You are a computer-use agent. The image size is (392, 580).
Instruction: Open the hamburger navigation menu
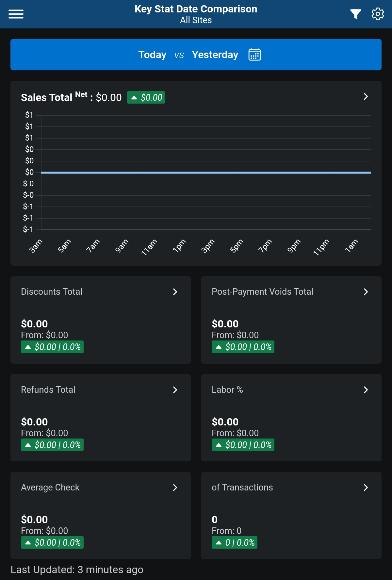tap(16, 14)
